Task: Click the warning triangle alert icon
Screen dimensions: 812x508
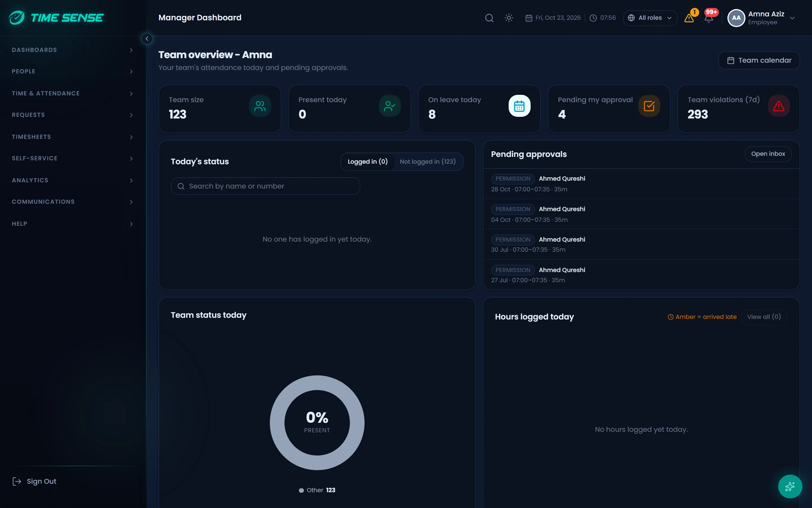Action: pyautogui.click(x=689, y=18)
